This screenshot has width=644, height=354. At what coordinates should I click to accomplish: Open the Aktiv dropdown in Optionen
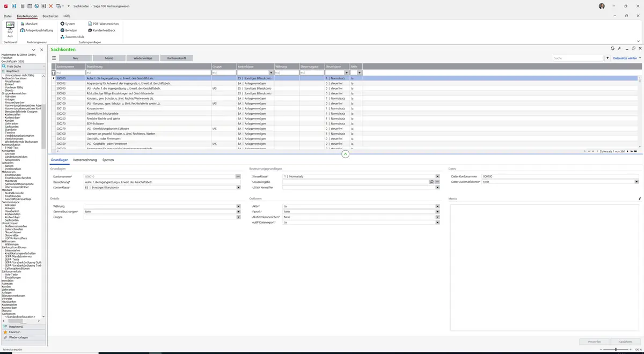coord(437,206)
